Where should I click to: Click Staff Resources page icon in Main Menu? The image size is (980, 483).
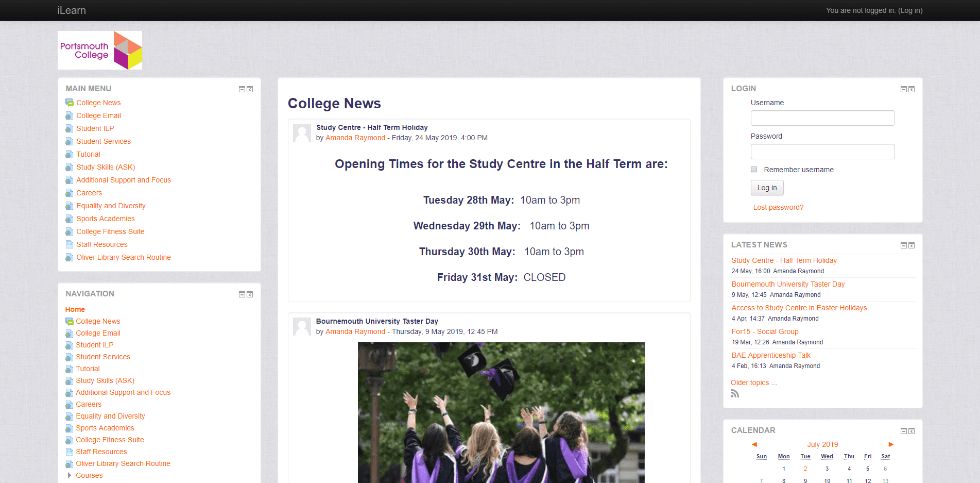[x=70, y=244]
